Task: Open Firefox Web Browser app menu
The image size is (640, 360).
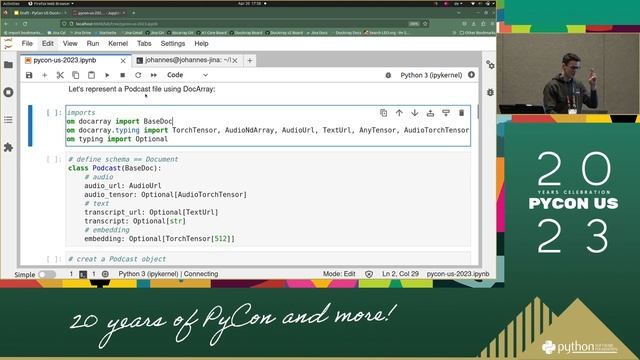Action: pos(51,3)
